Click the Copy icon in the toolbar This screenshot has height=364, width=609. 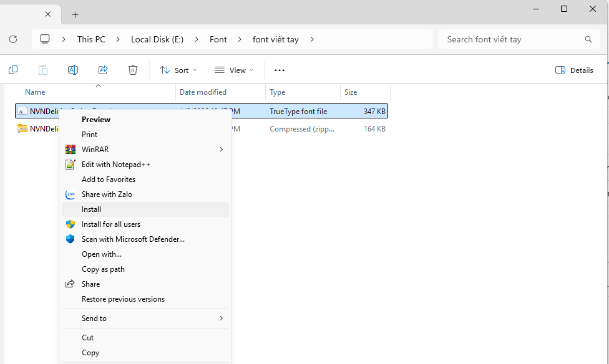(13, 70)
